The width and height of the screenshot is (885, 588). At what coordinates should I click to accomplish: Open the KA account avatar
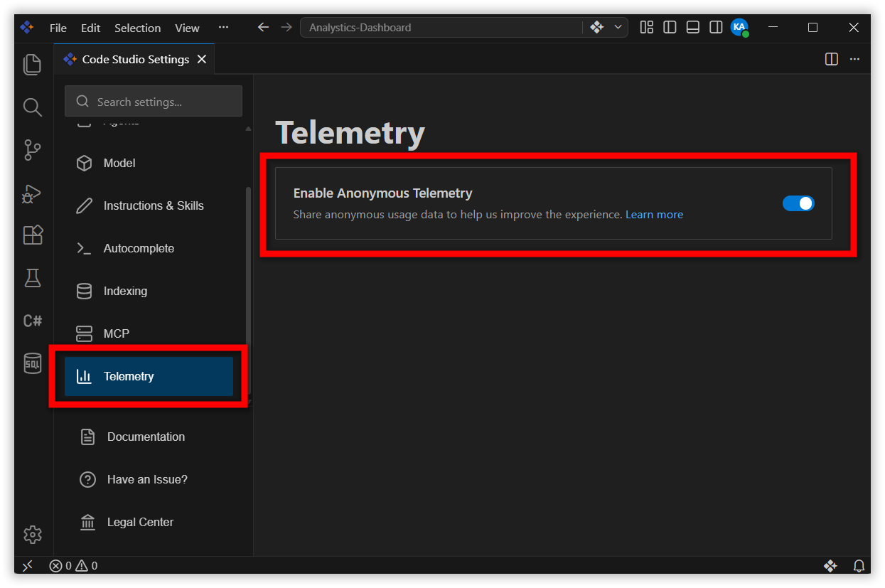(739, 28)
